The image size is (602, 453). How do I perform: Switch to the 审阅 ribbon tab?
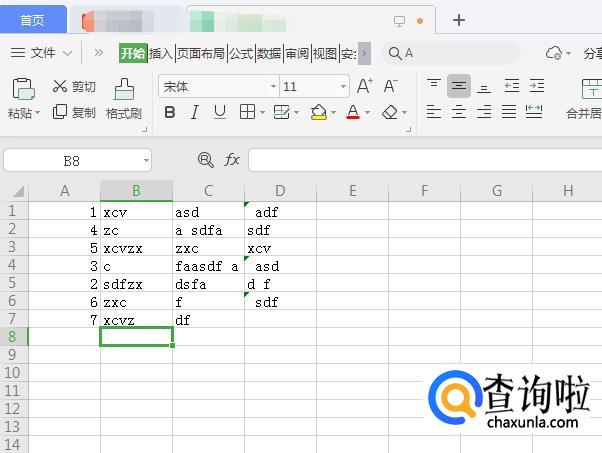point(297,53)
